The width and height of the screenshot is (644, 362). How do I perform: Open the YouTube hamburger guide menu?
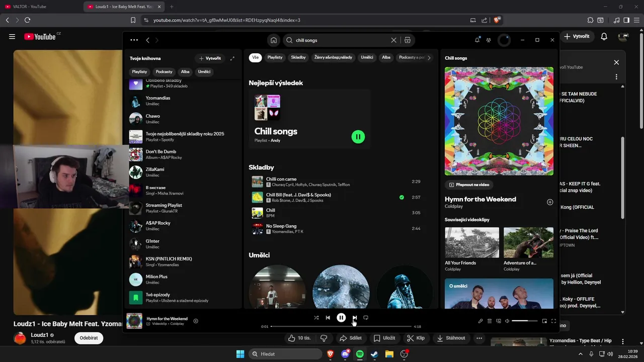click(x=12, y=36)
